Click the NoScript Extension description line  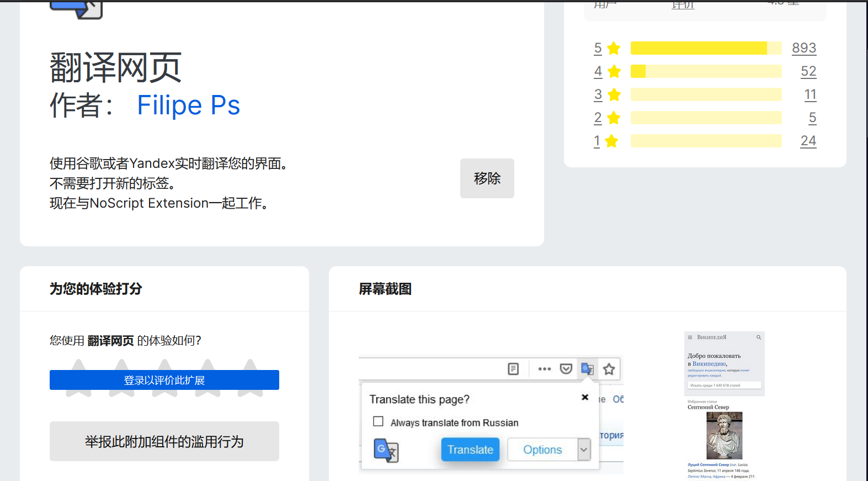159,203
